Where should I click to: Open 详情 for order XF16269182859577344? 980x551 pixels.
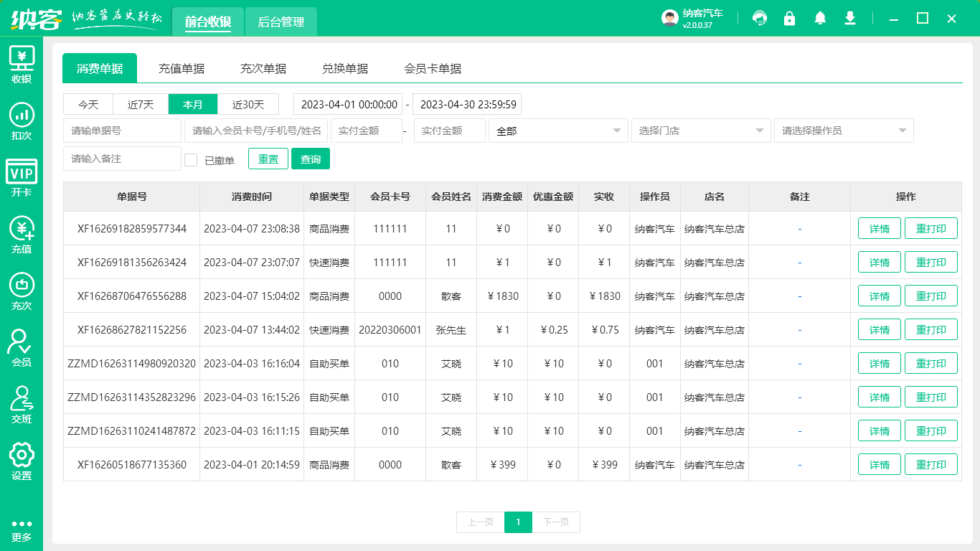(x=880, y=229)
